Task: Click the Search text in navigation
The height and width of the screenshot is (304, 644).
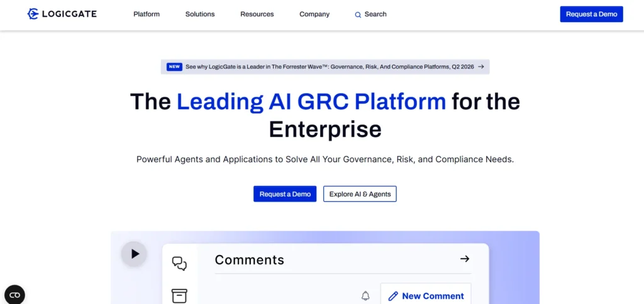Action: (375, 14)
